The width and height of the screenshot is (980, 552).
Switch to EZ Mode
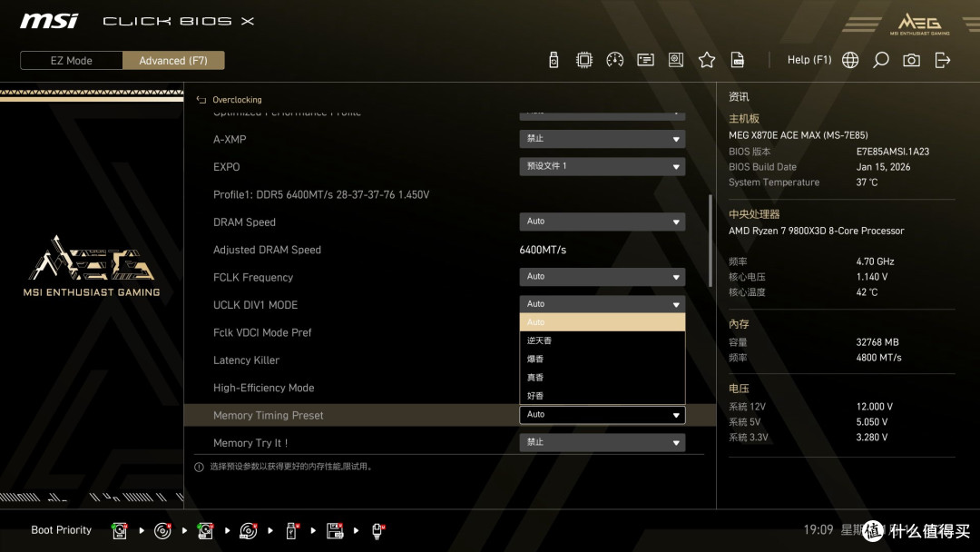[x=72, y=61]
